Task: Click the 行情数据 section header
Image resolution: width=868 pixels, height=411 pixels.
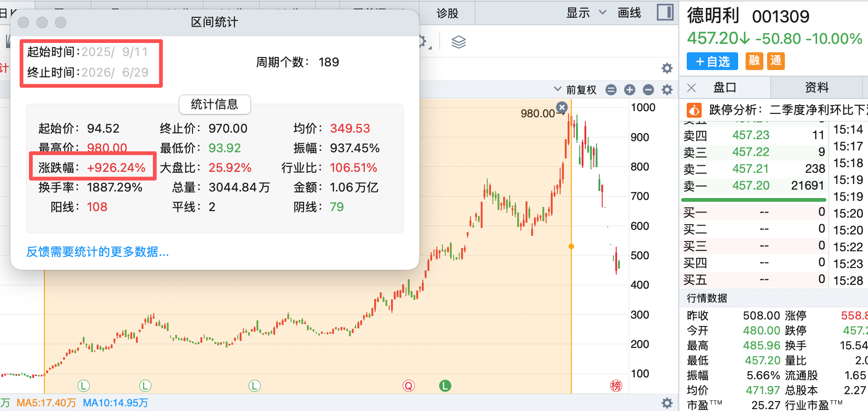Action: coord(707,298)
